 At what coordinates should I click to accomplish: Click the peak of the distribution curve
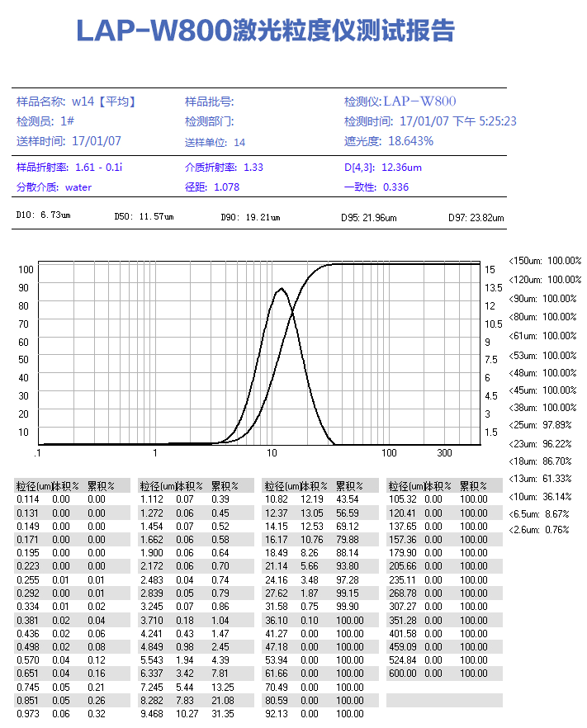tap(282, 289)
